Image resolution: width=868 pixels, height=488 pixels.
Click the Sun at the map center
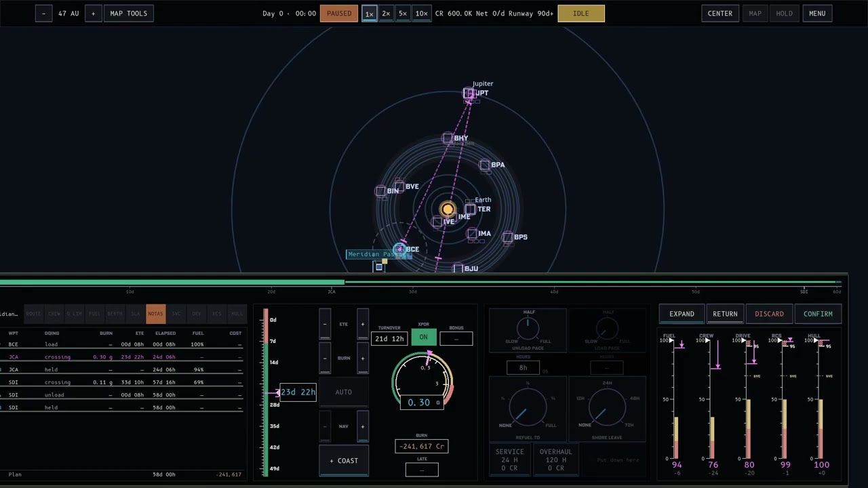coord(448,209)
